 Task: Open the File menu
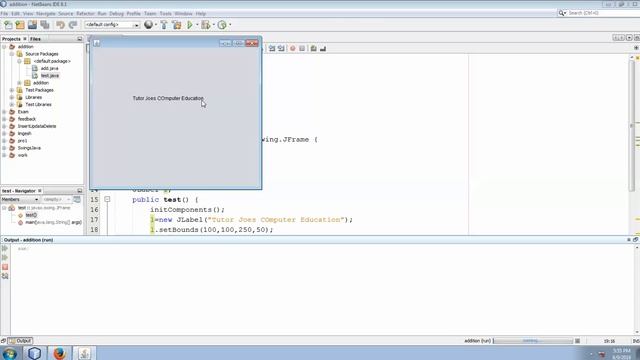coord(4,13)
